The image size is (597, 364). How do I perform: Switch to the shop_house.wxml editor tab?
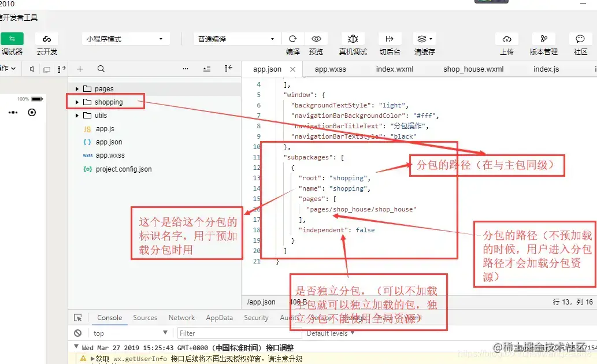(x=473, y=69)
